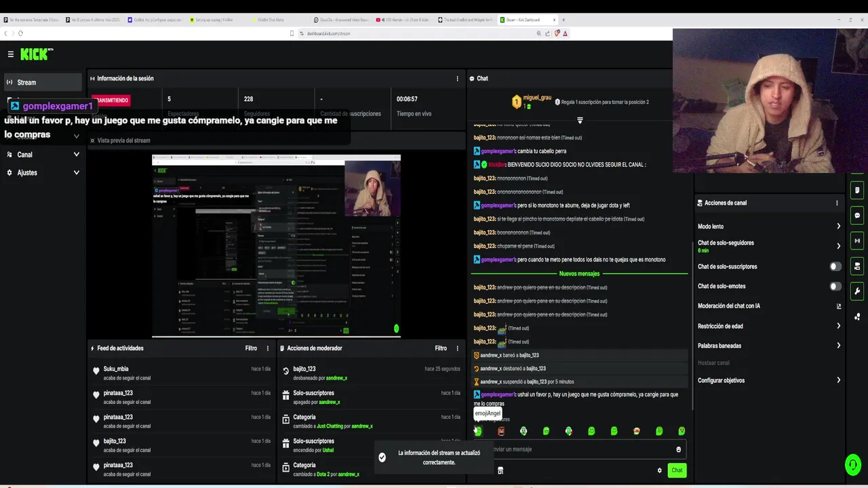
Task: Switch to OpusClip browser tab
Action: [342, 20]
